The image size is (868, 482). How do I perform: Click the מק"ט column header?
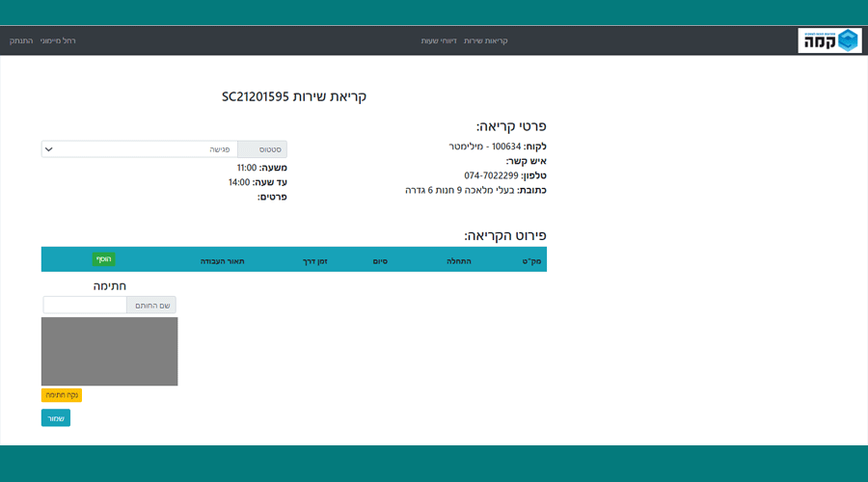[x=529, y=261]
